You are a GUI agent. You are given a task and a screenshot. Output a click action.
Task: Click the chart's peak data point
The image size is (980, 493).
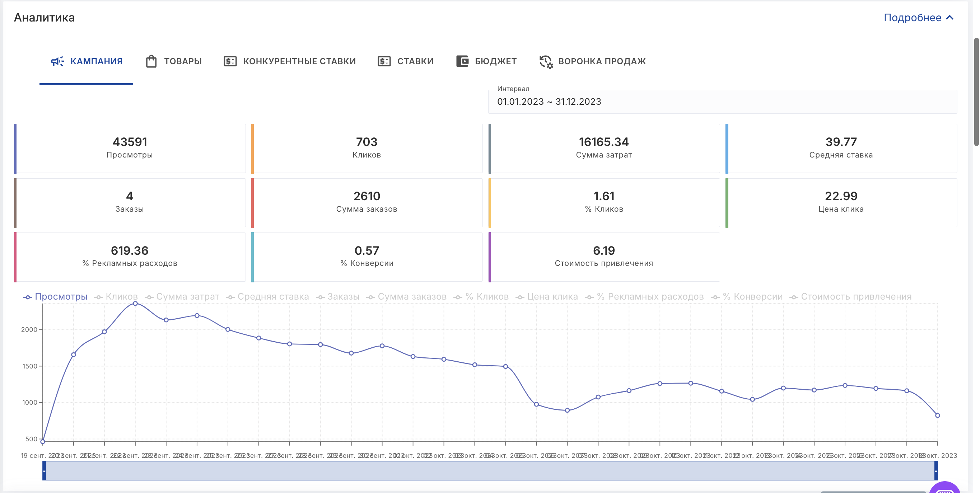pyautogui.click(x=135, y=304)
